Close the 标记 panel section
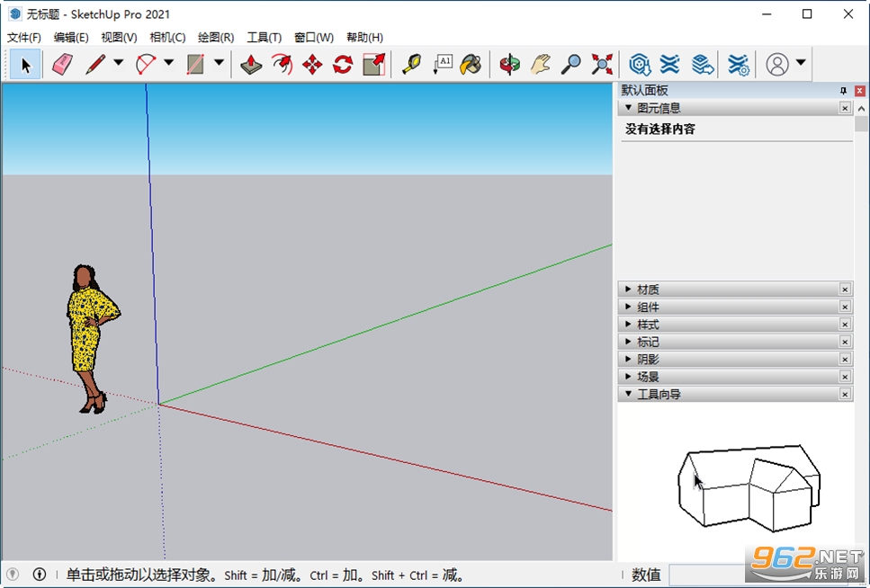870x588 pixels. (x=845, y=342)
